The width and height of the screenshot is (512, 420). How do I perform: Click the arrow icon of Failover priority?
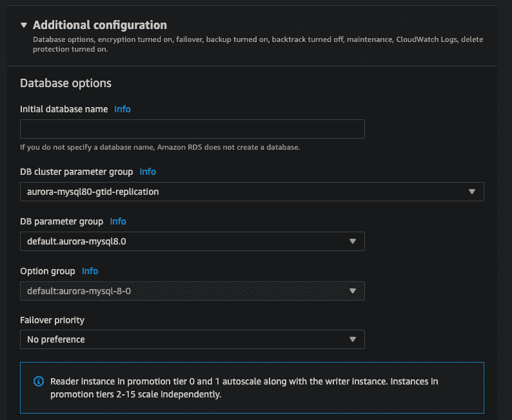click(x=352, y=339)
